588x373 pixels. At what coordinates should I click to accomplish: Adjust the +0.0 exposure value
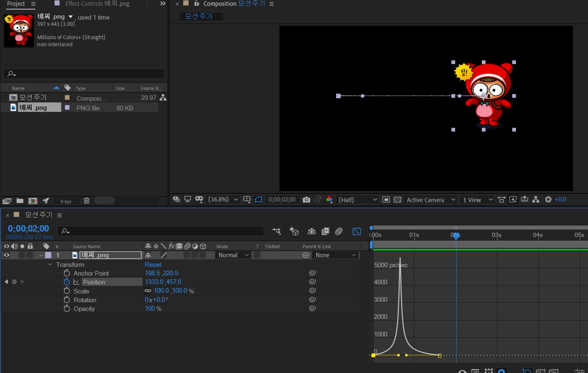click(x=561, y=199)
